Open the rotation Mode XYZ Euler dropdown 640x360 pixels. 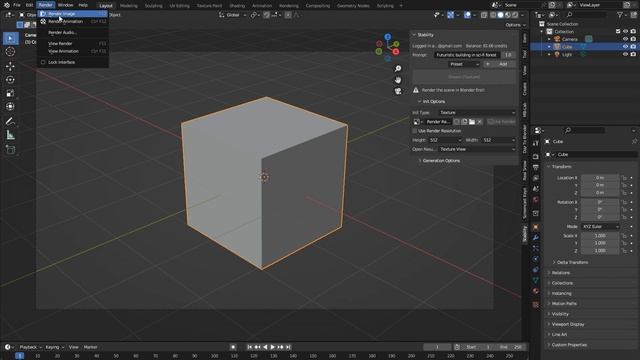click(x=600, y=227)
